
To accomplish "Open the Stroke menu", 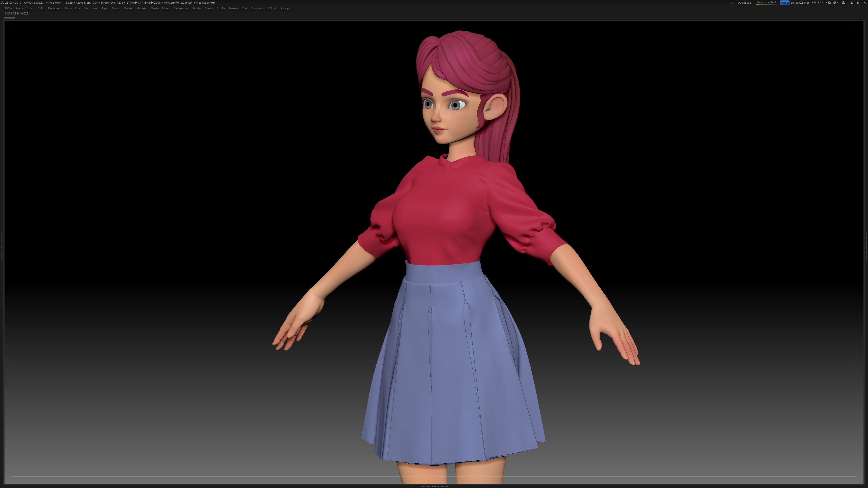I will [x=221, y=8].
